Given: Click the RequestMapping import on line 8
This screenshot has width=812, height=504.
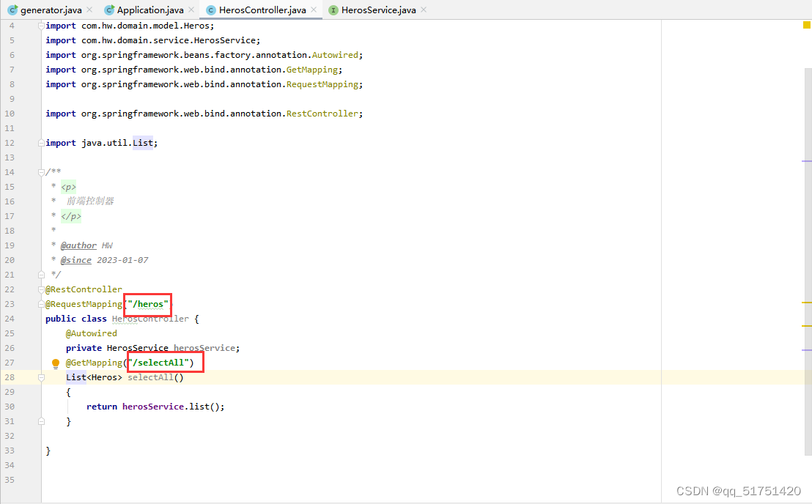Looking at the screenshot, I should pos(322,84).
